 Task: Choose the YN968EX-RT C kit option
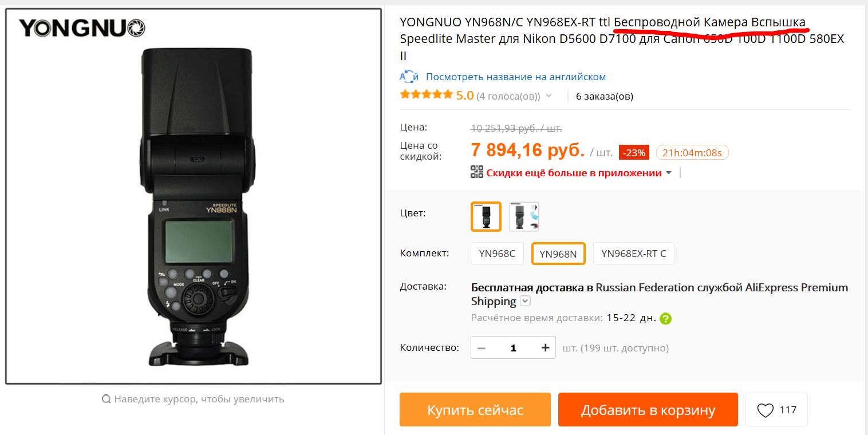point(634,254)
